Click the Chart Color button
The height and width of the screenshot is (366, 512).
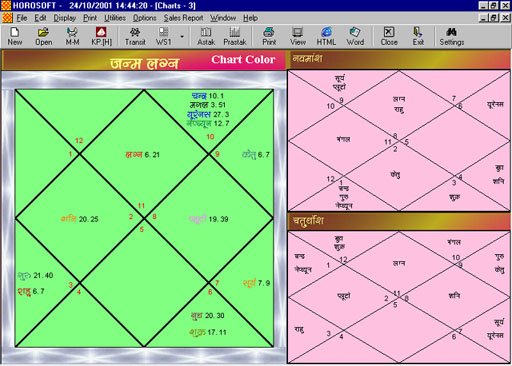(243, 60)
